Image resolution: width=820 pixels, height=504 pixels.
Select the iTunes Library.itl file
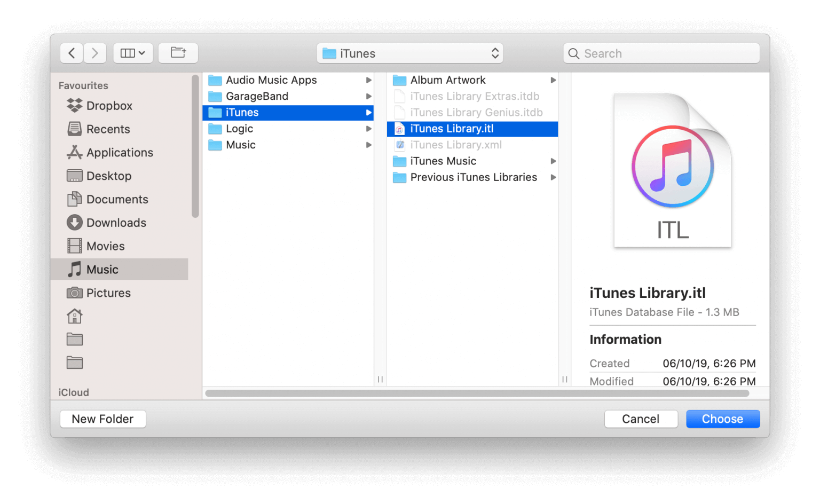(472, 129)
